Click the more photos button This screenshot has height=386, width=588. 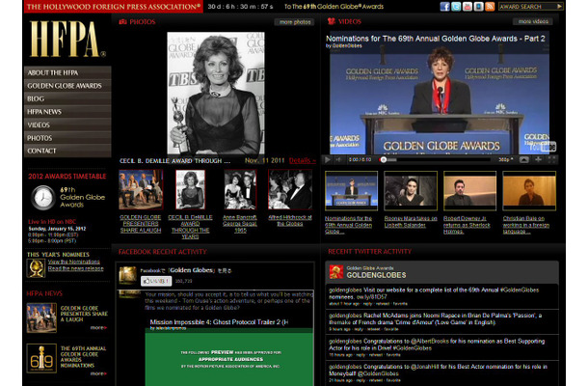tap(295, 22)
